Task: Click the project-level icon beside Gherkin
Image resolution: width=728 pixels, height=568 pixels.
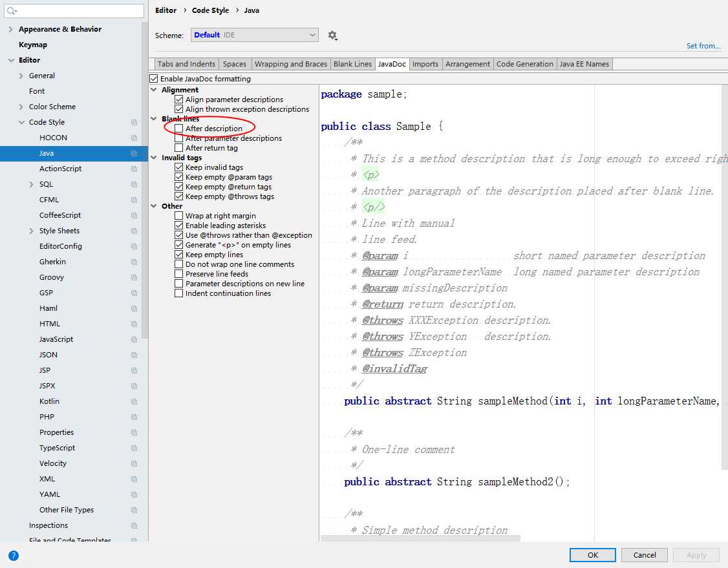Action: pos(134,262)
